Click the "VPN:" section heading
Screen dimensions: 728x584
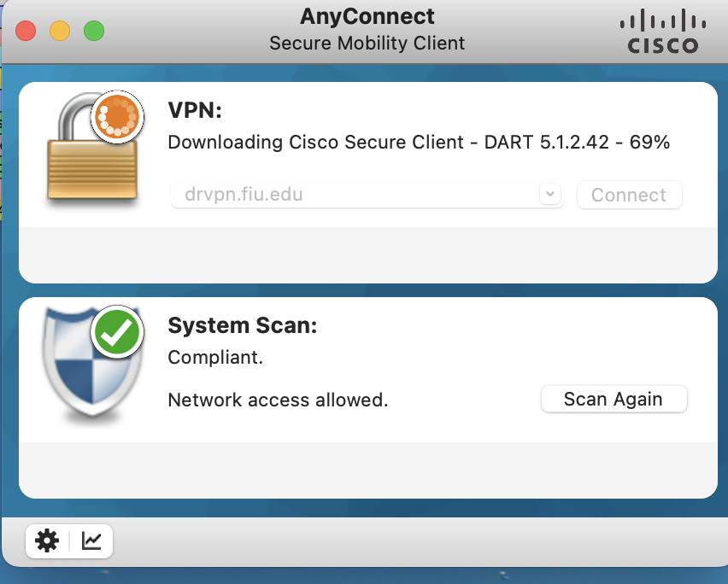(x=197, y=110)
